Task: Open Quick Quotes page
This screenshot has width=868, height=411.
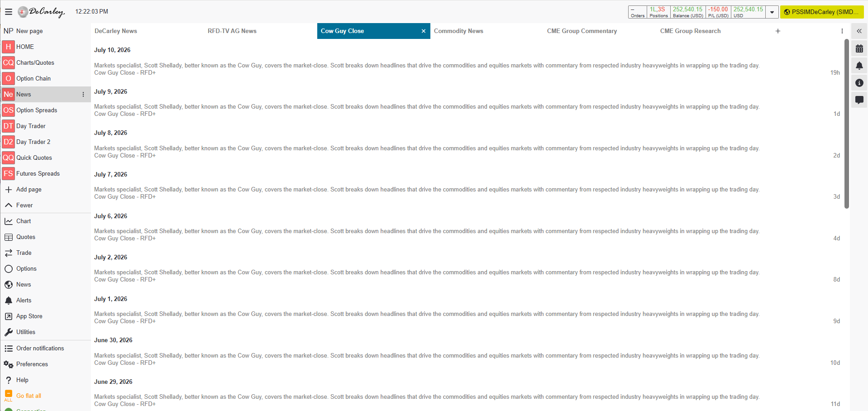Action: point(46,158)
